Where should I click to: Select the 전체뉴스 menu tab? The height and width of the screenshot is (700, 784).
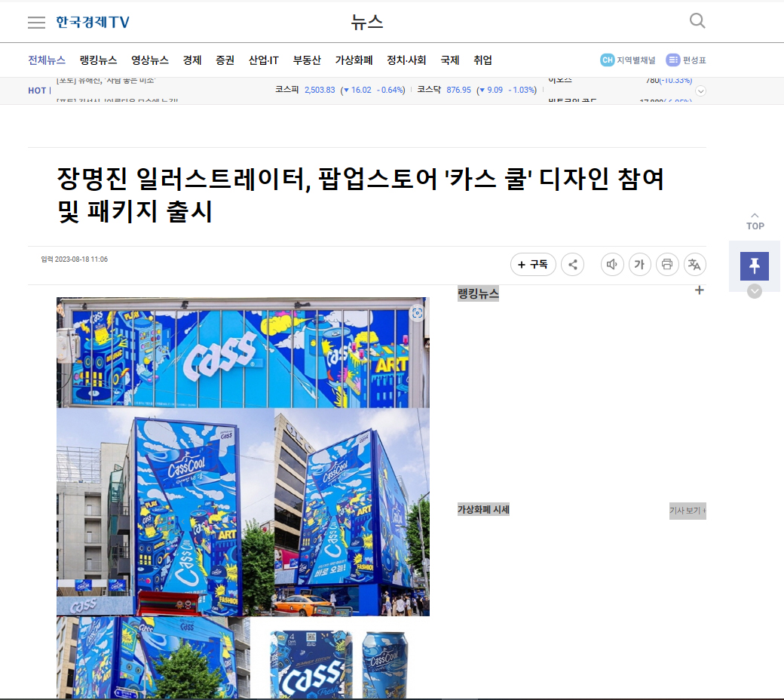coord(47,60)
